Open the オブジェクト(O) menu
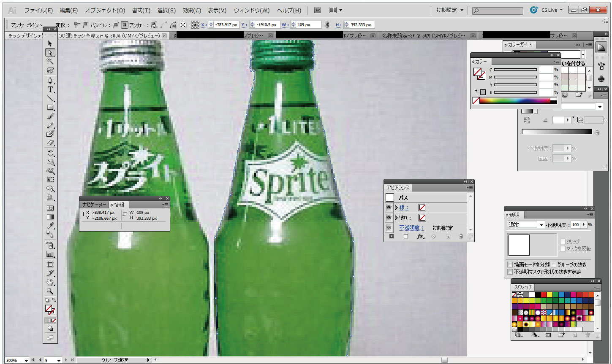 (x=105, y=10)
